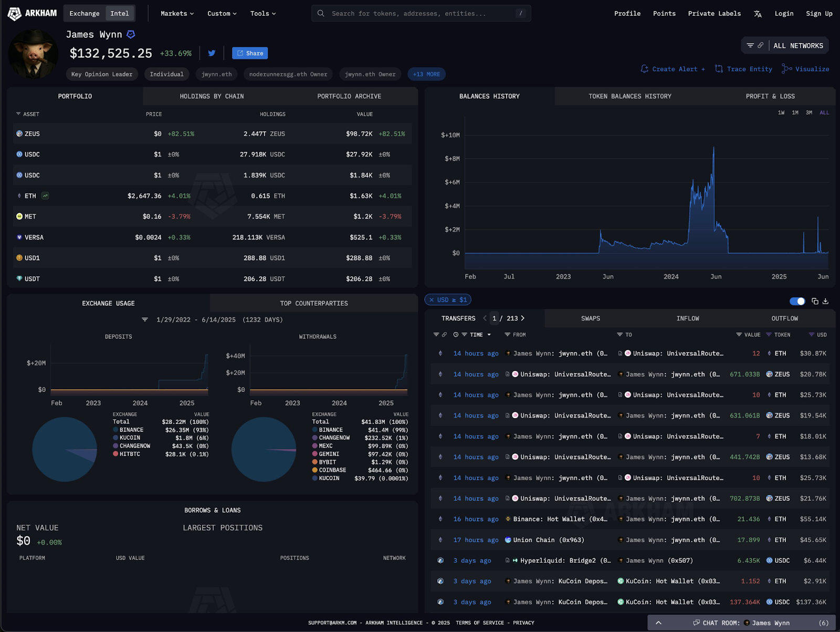This screenshot has width=840, height=632.
Task: Open the filter icon beside ALL NETWORKS
Action: click(x=750, y=45)
